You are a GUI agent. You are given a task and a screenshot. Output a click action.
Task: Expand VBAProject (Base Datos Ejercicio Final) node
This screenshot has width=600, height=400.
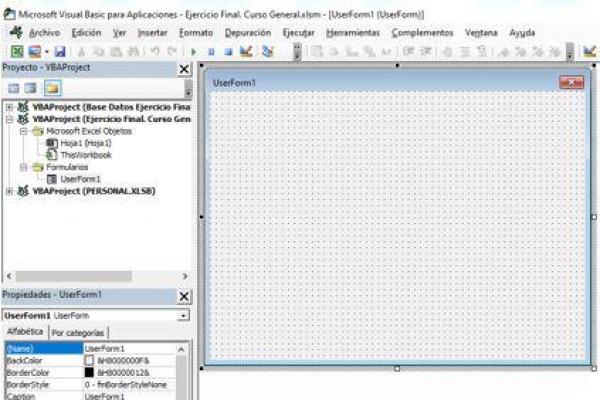coord(9,107)
